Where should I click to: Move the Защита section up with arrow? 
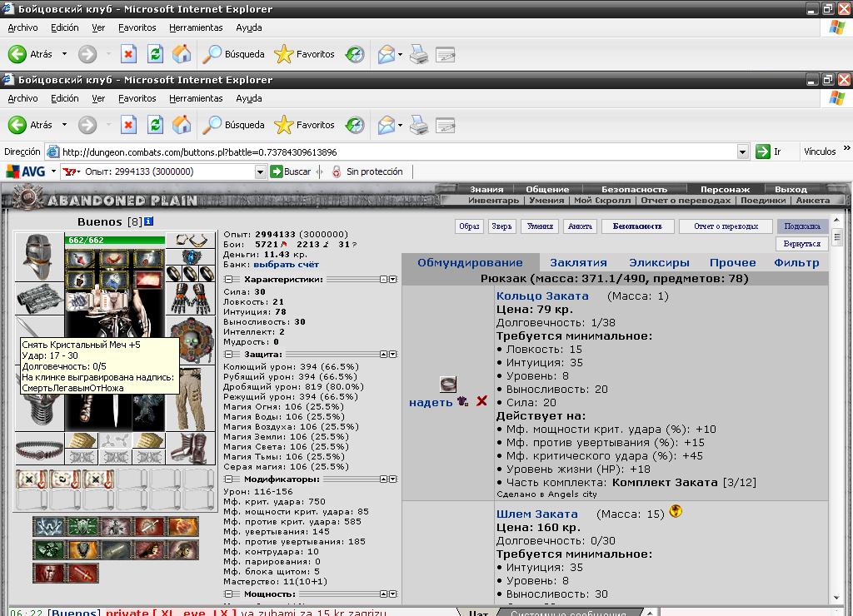tap(383, 355)
